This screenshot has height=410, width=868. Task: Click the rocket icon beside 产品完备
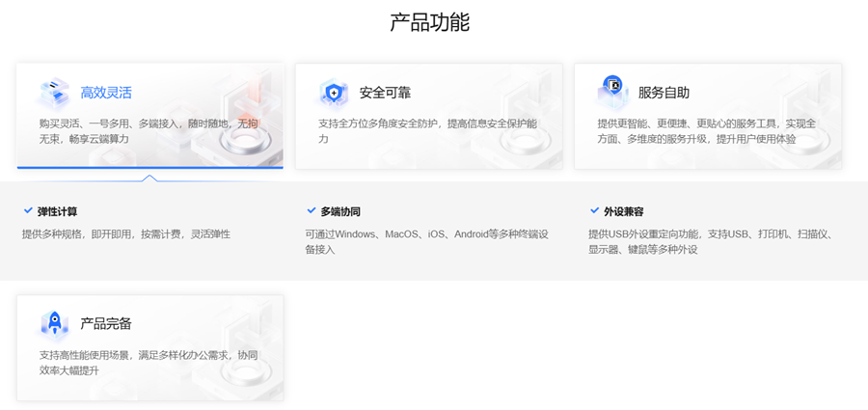point(54,323)
